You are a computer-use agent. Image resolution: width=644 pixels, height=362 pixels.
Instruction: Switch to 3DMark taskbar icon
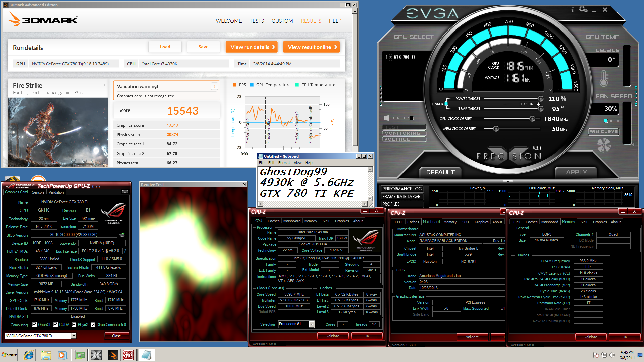tap(113, 355)
